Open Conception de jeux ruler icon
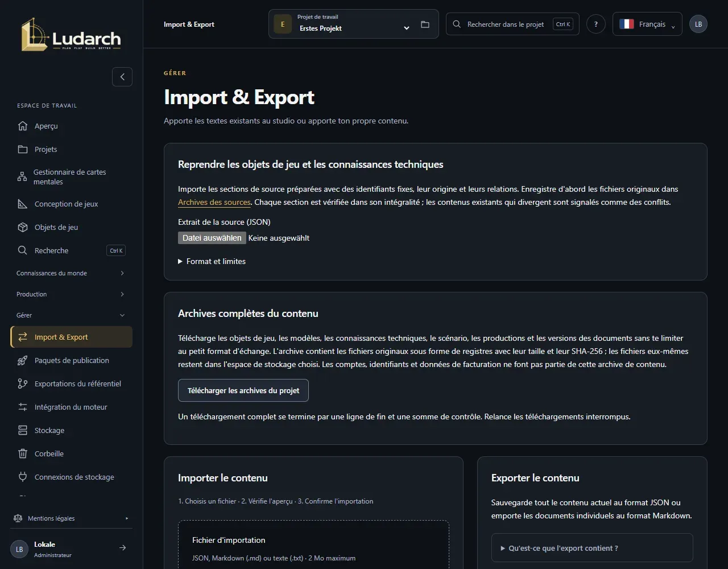This screenshot has height=569, width=728. pyautogui.click(x=23, y=204)
